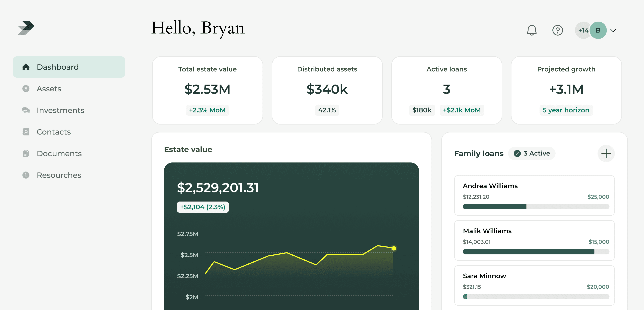Click the notification bell icon
Image resolution: width=644 pixels, height=310 pixels.
(531, 30)
